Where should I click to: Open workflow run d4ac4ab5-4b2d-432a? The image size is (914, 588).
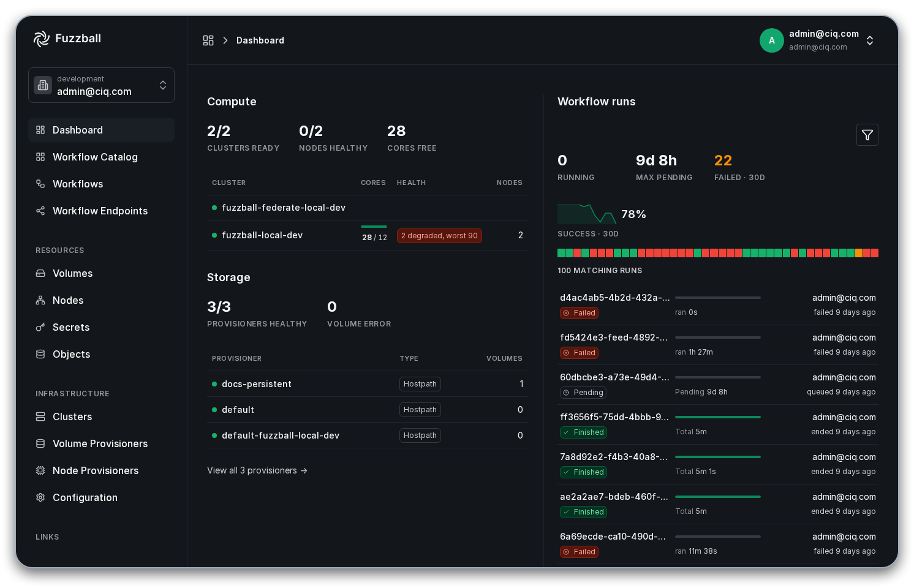718,305
